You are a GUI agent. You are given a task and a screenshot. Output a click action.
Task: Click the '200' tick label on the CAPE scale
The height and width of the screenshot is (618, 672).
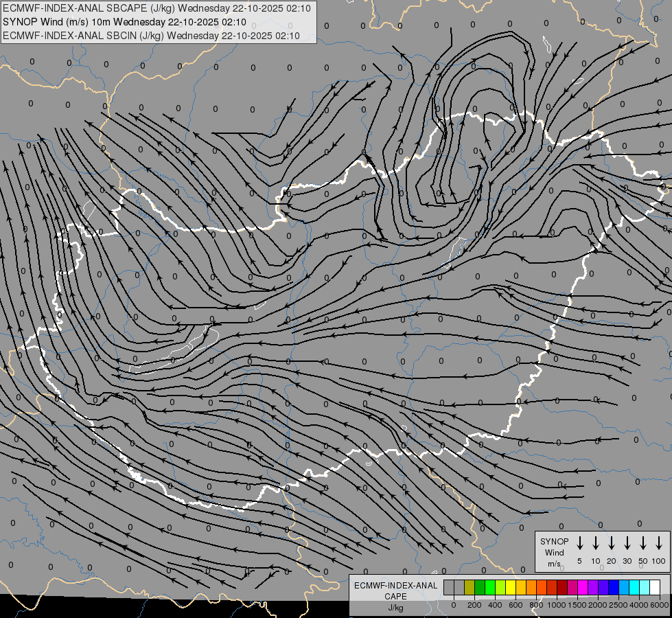click(474, 605)
